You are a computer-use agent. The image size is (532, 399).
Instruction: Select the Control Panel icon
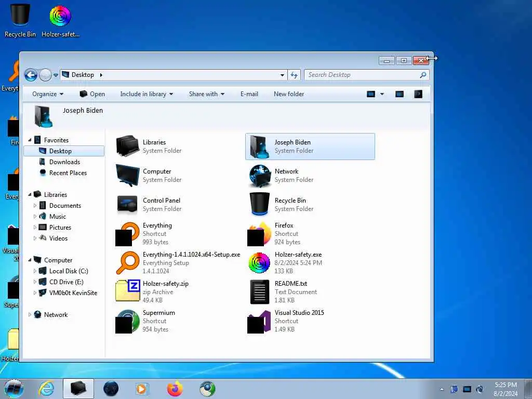(127, 205)
